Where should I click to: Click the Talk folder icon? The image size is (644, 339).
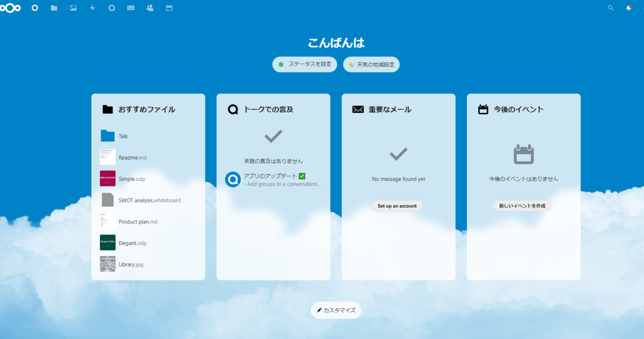(107, 136)
